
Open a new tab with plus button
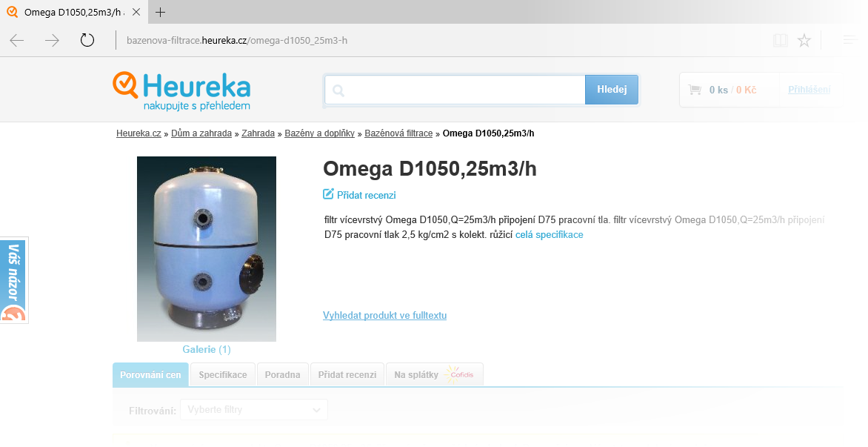click(160, 12)
